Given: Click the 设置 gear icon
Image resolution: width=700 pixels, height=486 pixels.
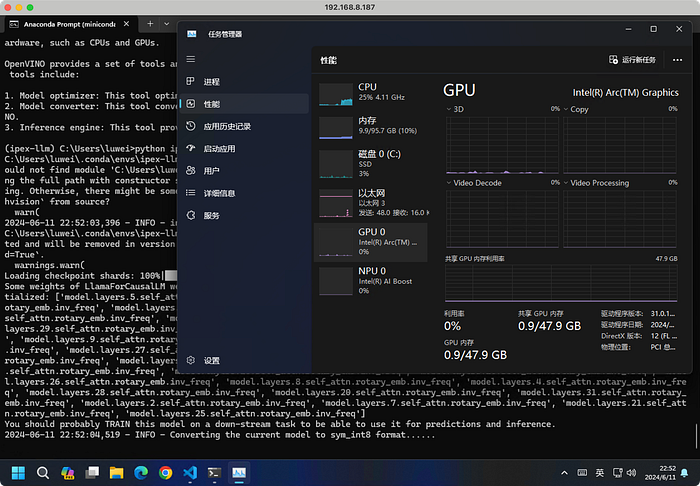Looking at the screenshot, I should coord(191,360).
